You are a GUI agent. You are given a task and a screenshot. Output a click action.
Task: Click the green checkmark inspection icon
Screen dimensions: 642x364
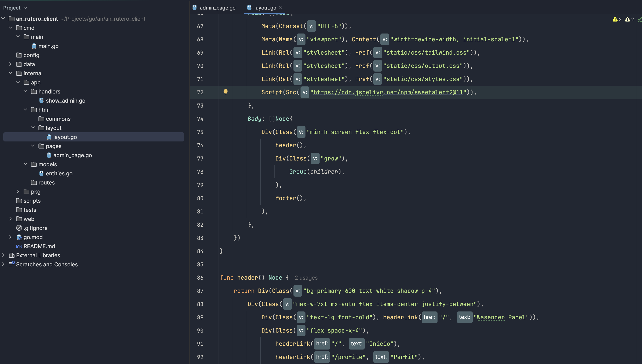pos(639,19)
